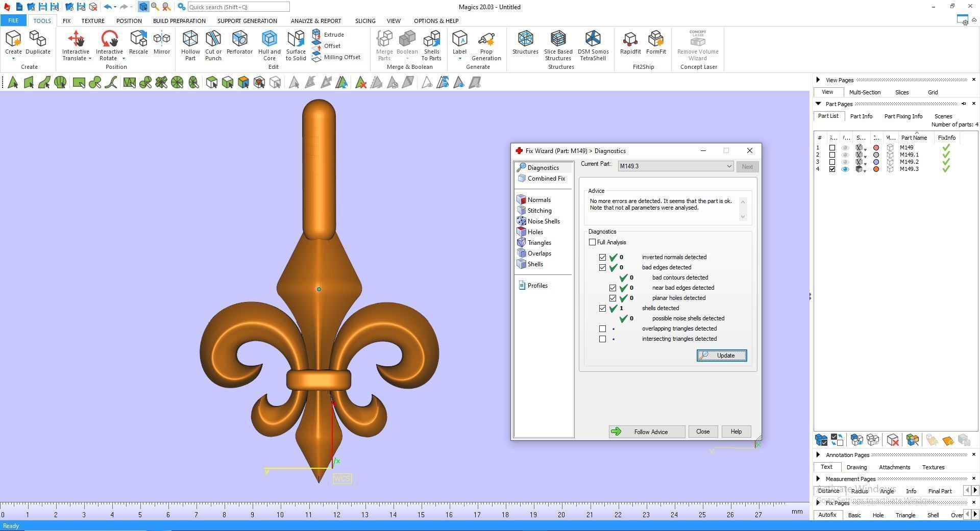Select Surface to Solid tool
The height and width of the screenshot is (531, 980).
296,45
